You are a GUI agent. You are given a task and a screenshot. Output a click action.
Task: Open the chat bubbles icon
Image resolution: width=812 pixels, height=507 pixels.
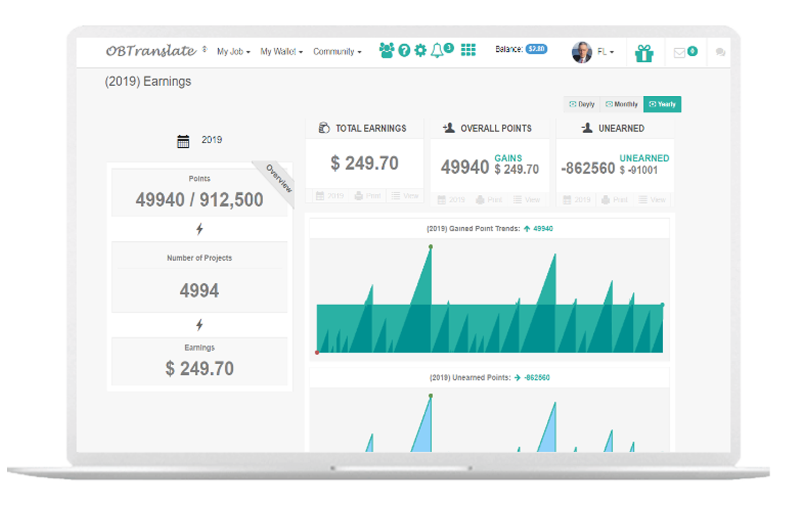721,52
